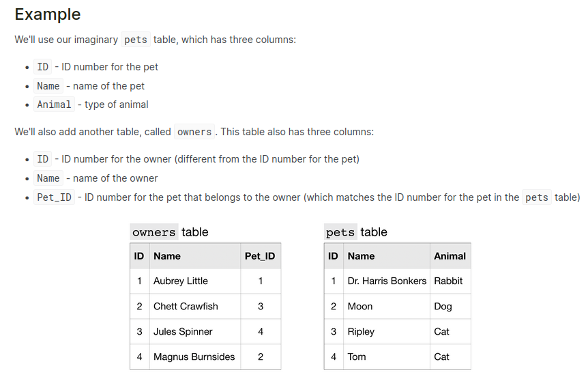Click the Jules Spinner owner name
This screenshot has width=588, height=377.
pyautogui.click(x=183, y=331)
